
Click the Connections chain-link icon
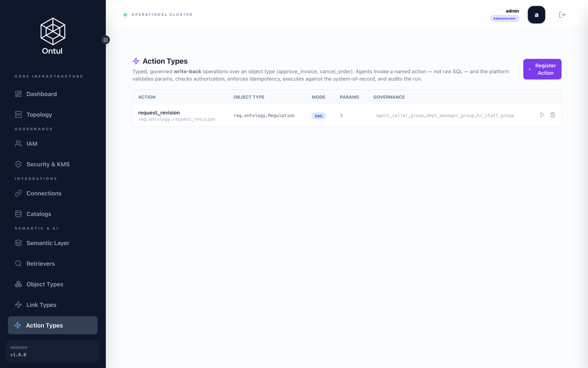click(x=18, y=193)
